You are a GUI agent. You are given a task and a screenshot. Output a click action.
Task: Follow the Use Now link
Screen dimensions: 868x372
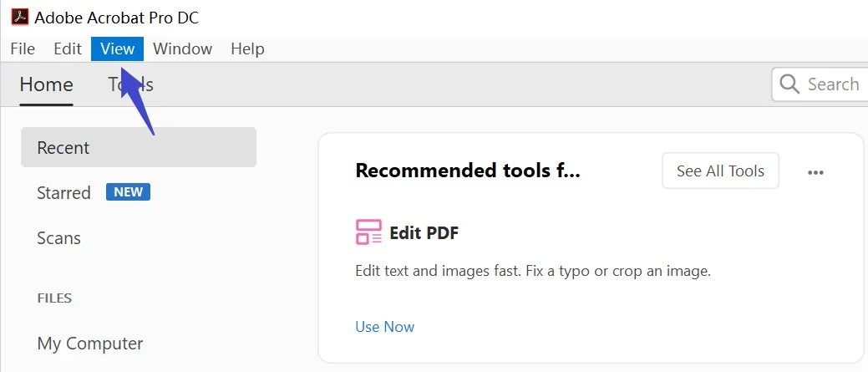[x=384, y=327]
